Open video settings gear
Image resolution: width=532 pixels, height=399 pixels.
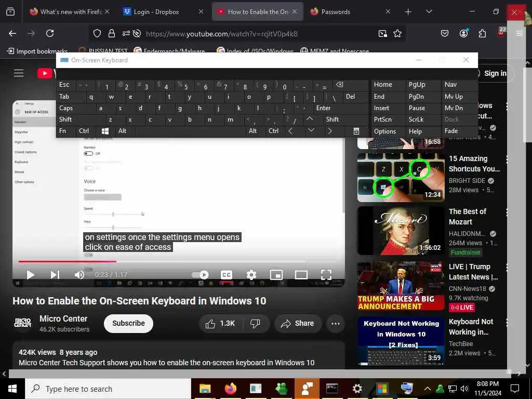(251, 274)
